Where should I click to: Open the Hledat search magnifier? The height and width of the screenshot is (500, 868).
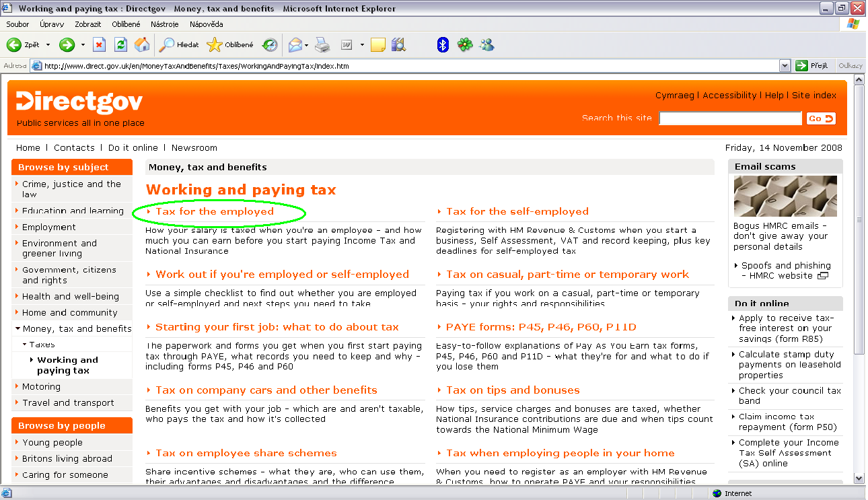tap(179, 45)
